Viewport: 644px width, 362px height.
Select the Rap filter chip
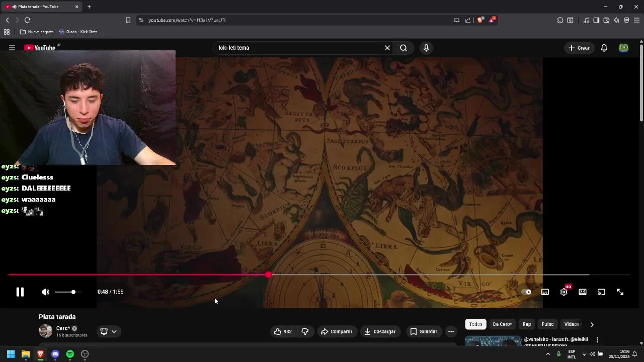527,324
